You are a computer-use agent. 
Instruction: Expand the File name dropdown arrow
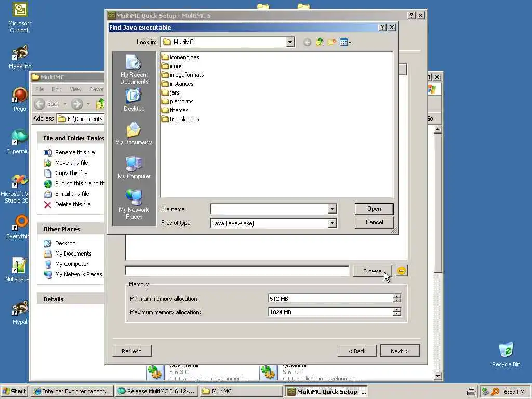click(332, 209)
